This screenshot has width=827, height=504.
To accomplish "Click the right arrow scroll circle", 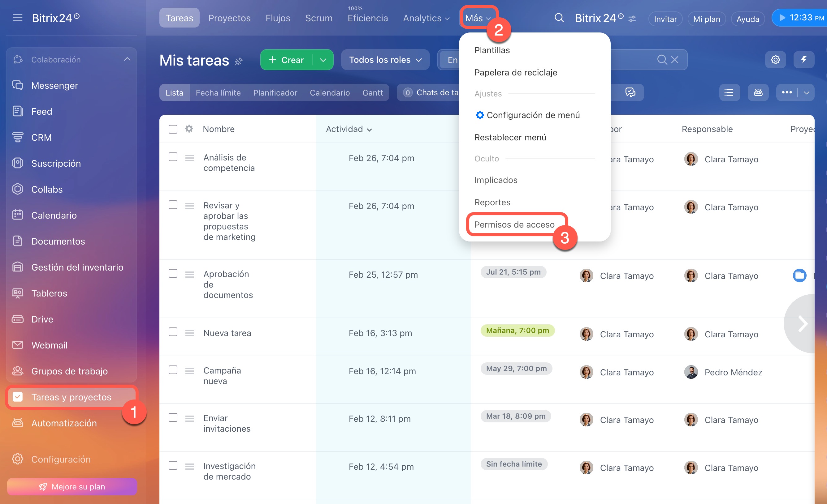I will pyautogui.click(x=803, y=324).
